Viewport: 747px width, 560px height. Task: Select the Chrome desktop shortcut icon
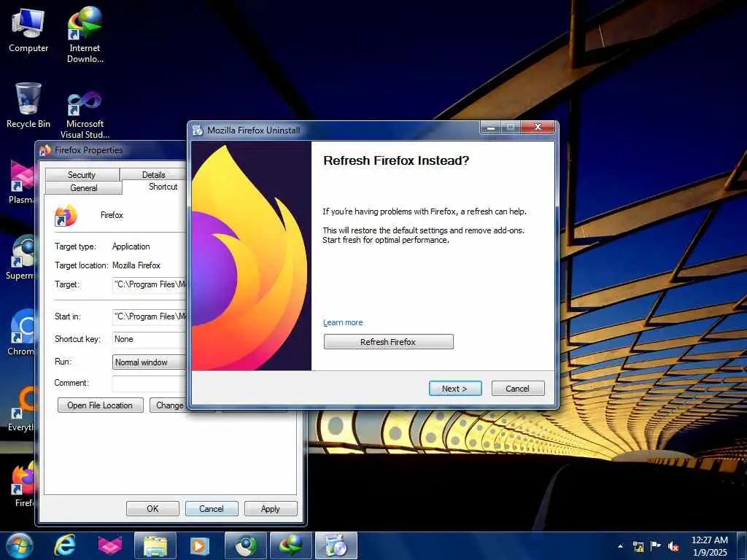click(x=21, y=332)
